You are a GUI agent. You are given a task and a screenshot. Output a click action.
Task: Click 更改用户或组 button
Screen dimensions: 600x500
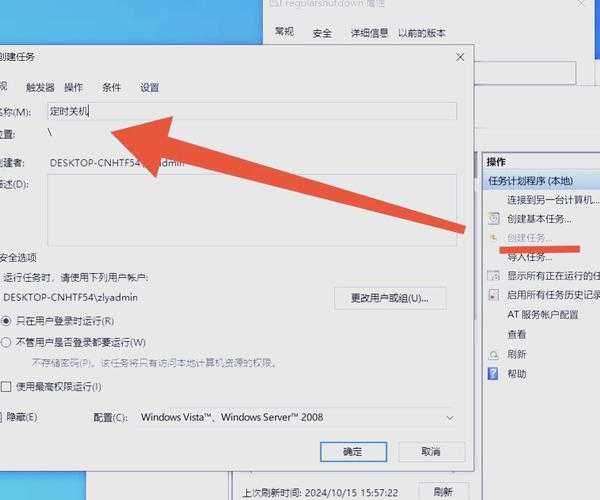390,298
